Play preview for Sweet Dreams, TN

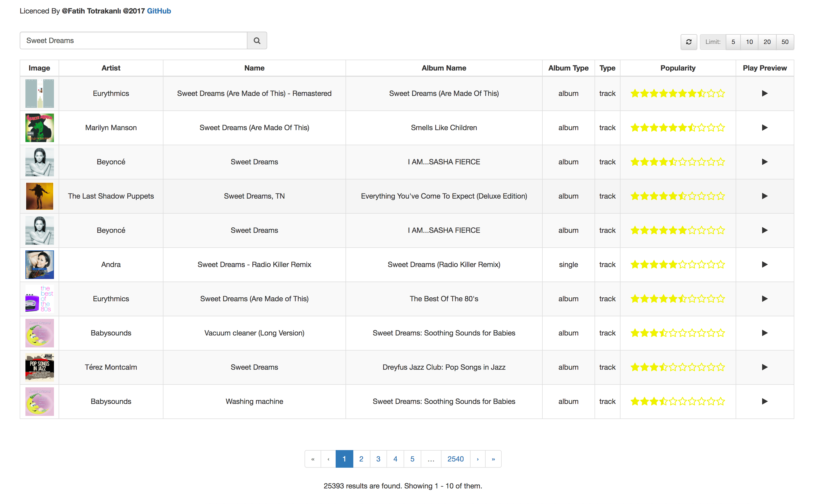(x=764, y=196)
